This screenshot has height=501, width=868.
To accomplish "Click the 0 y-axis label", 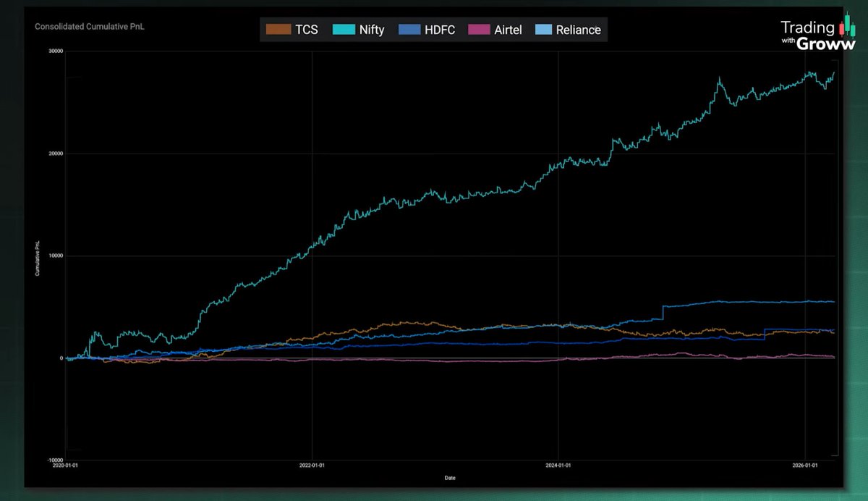I will (61, 358).
